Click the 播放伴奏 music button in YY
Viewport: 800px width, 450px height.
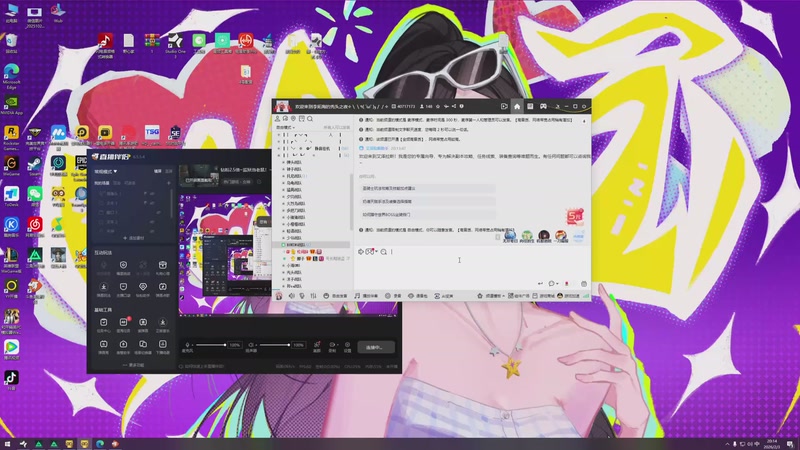pos(366,296)
